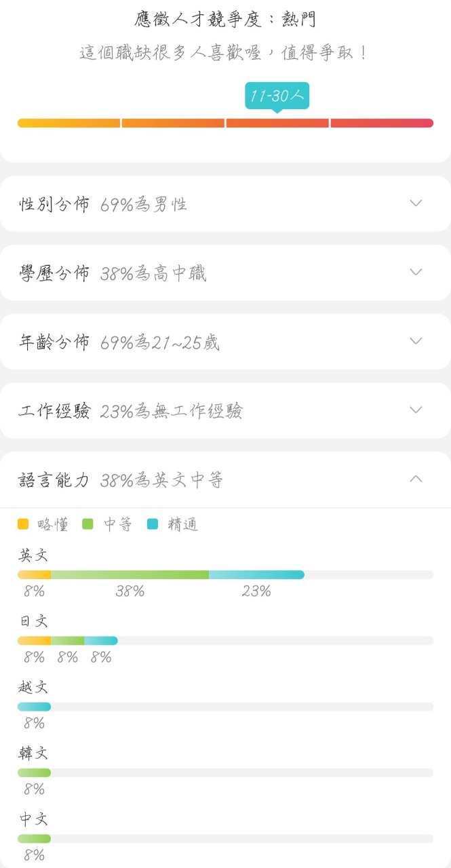Expand the 學歷分佈 section chevron
Image resolution: width=451 pixels, height=868 pixels.
(x=416, y=273)
